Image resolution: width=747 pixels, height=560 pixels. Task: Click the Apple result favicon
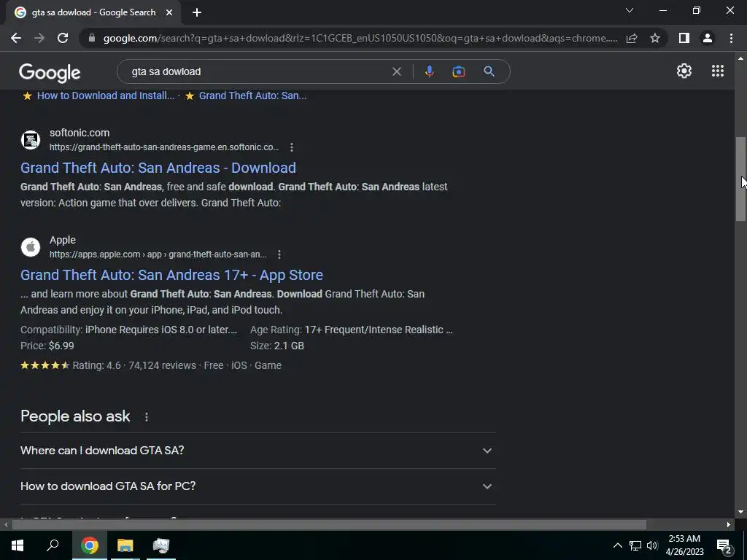pyautogui.click(x=31, y=246)
